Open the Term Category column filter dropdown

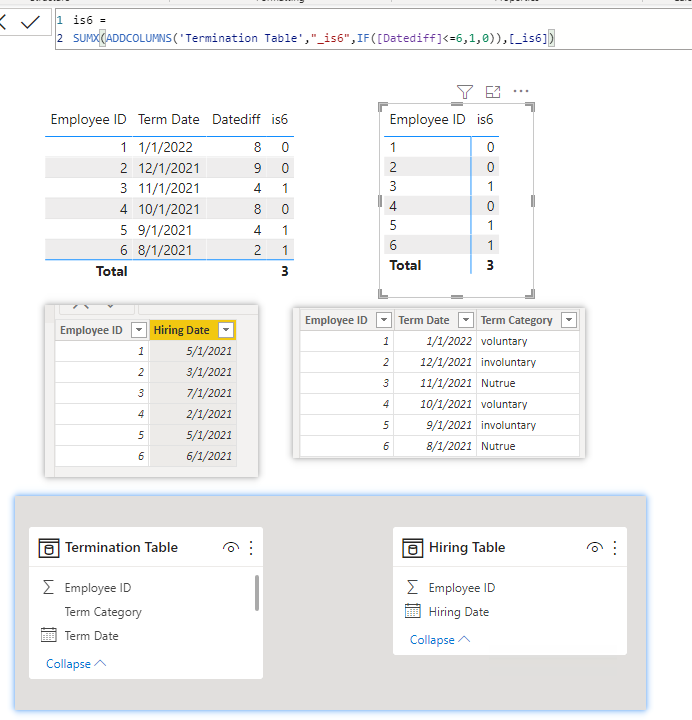[x=569, y=320]
